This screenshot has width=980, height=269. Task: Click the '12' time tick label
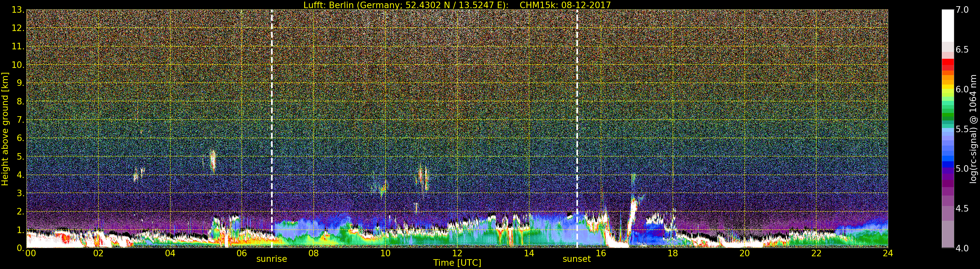click(x=457, y=253)
